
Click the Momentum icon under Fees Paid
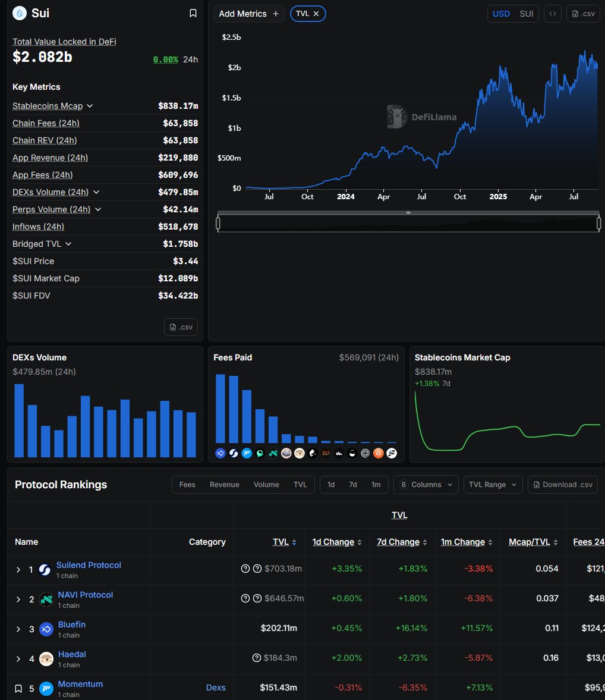pos(247,453)
